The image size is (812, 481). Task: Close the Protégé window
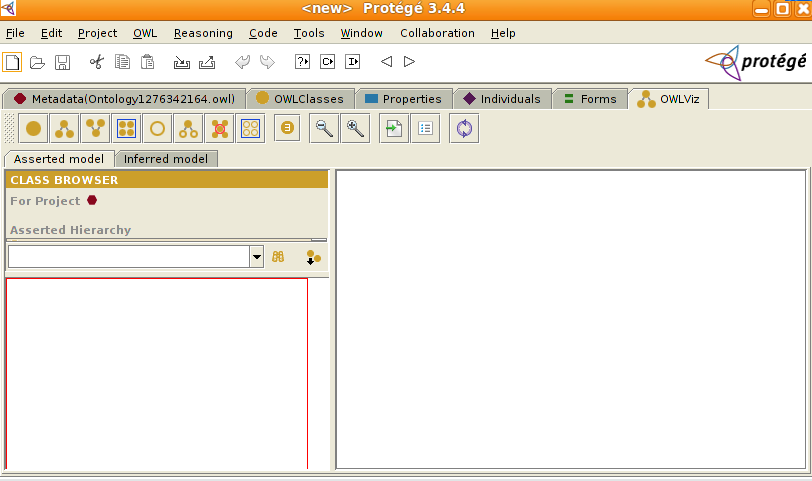tap(803, 9)
